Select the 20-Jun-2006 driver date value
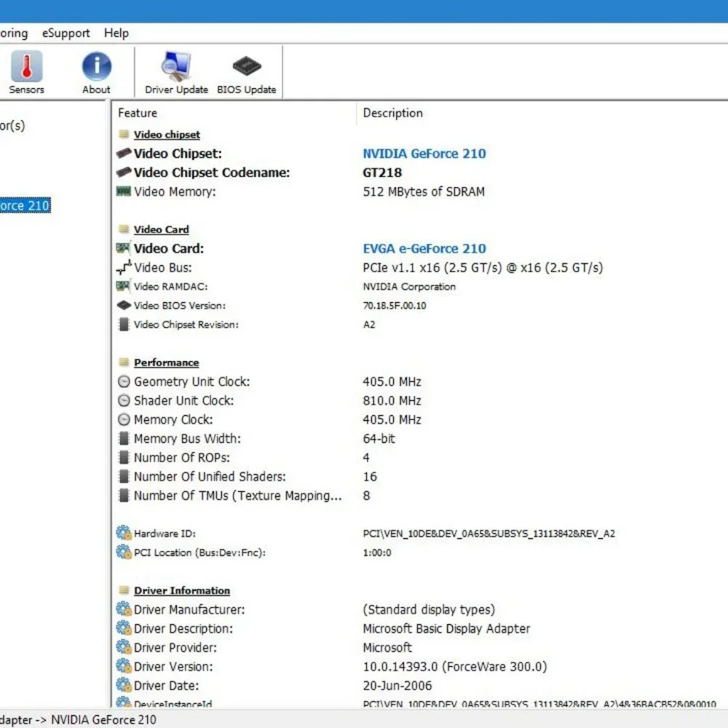This screenshot has width=728, height=728. 397,686
